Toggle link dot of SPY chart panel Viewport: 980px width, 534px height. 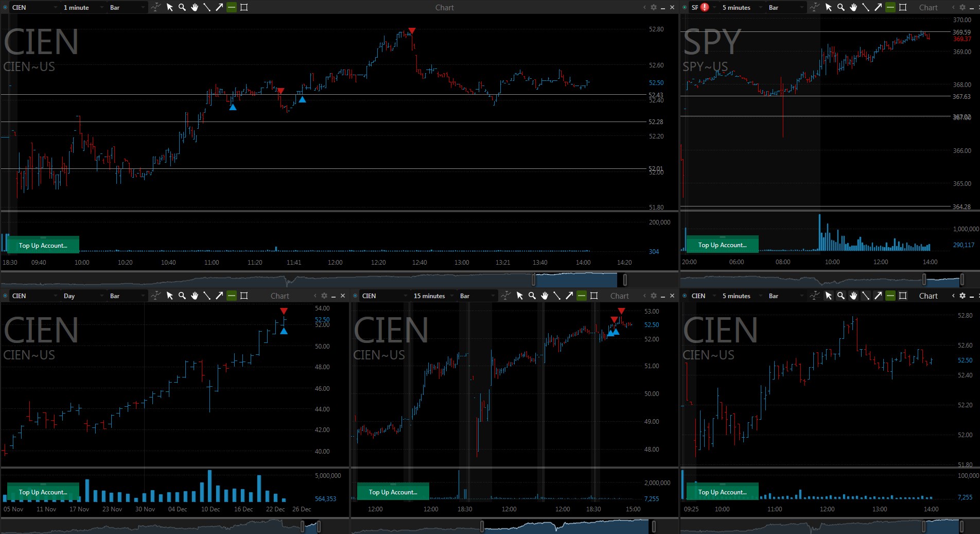[x=685, y=7]
